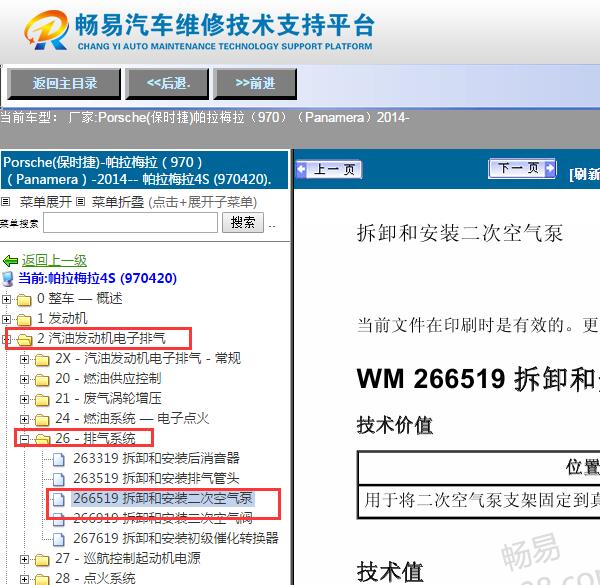Open 266919 拆卸和安装二次空气阀 document

pyautogui.click(x=163, y=518)
